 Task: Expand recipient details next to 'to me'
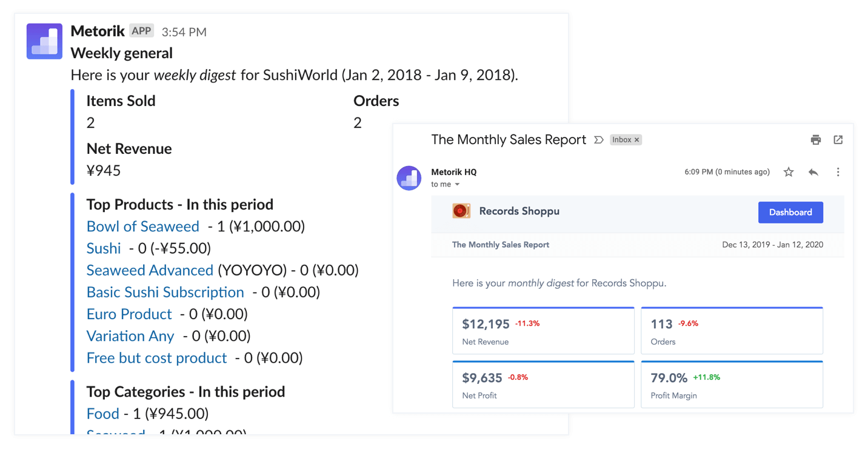[x=457, y=185]
